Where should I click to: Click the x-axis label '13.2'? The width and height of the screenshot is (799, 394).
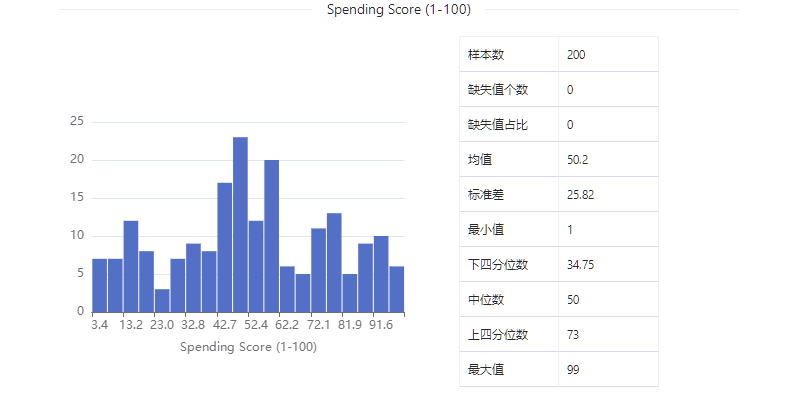click(131, 325)
